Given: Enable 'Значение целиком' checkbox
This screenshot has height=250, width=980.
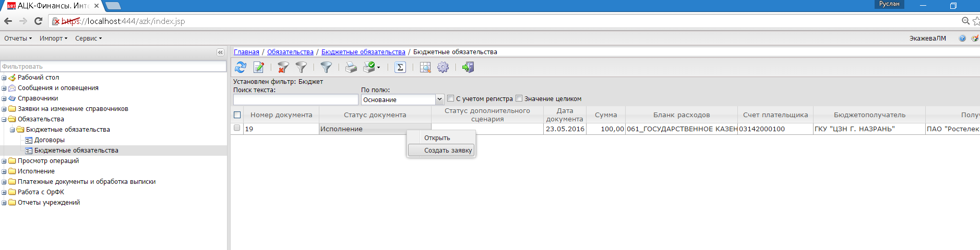Looking at the screenshot, I should tap(519, 98).
